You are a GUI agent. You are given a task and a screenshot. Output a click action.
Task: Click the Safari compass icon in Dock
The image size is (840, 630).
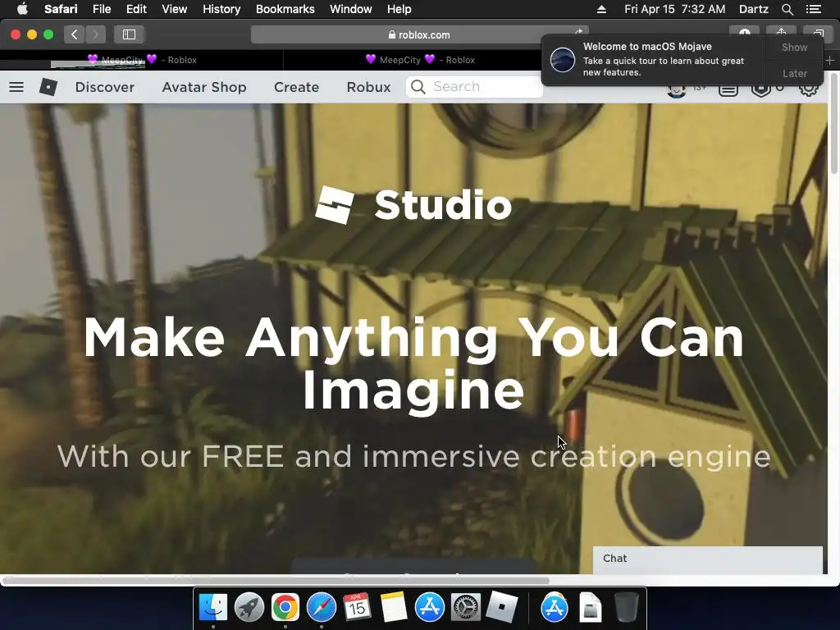pos(322,608)
